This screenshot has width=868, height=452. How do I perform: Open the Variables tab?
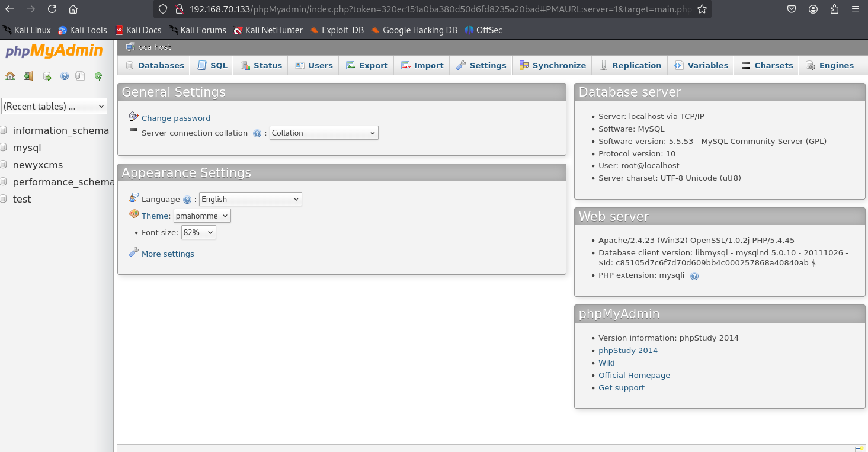pyautogui.click(x=701, y=65)
